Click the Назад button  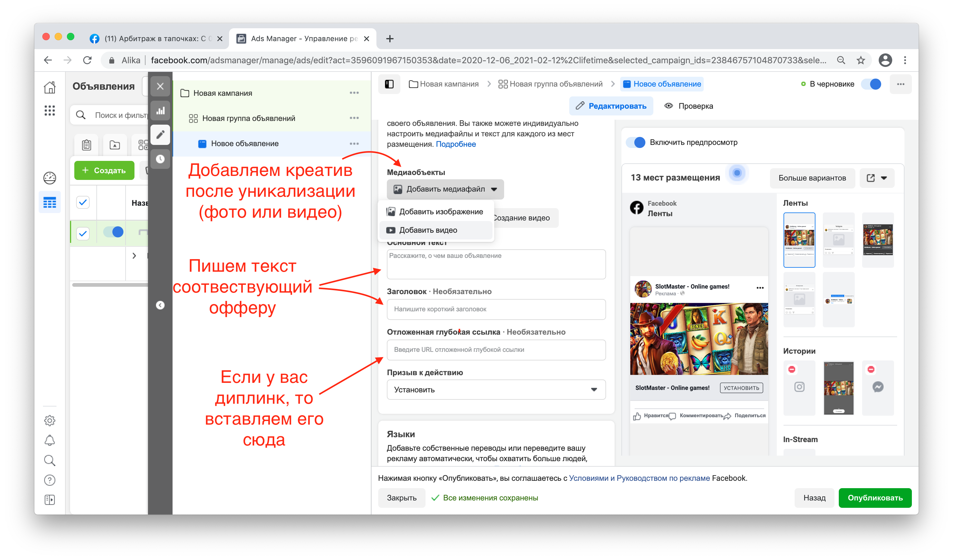coord(814,498)
